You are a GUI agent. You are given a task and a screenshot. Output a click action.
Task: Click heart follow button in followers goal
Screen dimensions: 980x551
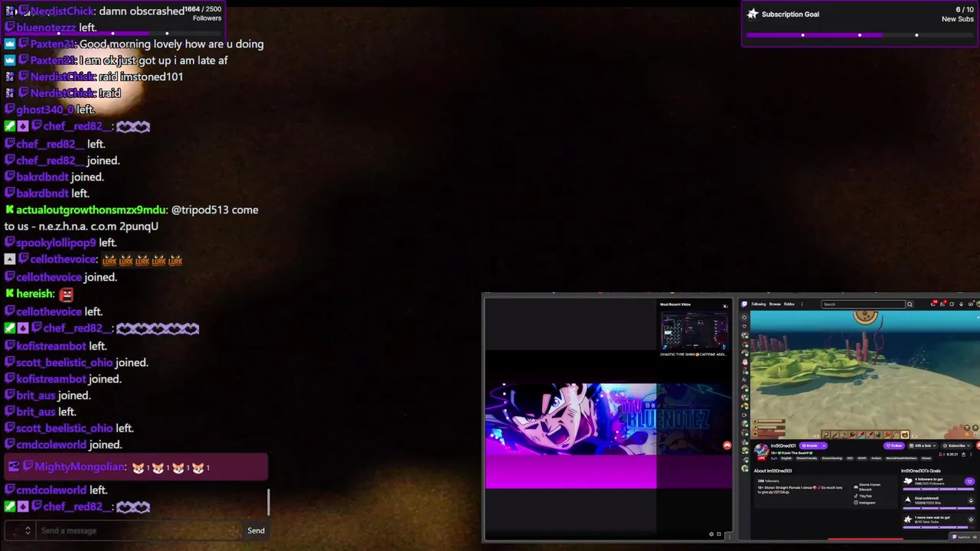pyautogui.click(x=969, y=481)
